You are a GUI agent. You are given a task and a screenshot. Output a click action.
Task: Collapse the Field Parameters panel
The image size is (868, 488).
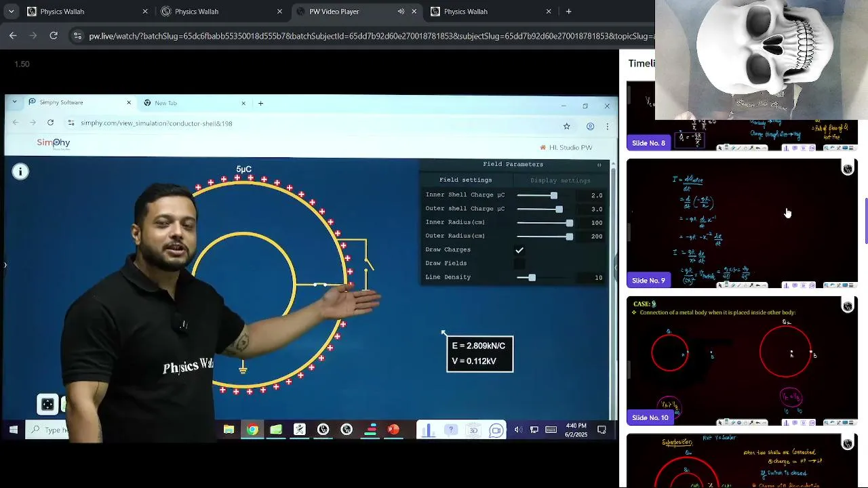(599, 165)
